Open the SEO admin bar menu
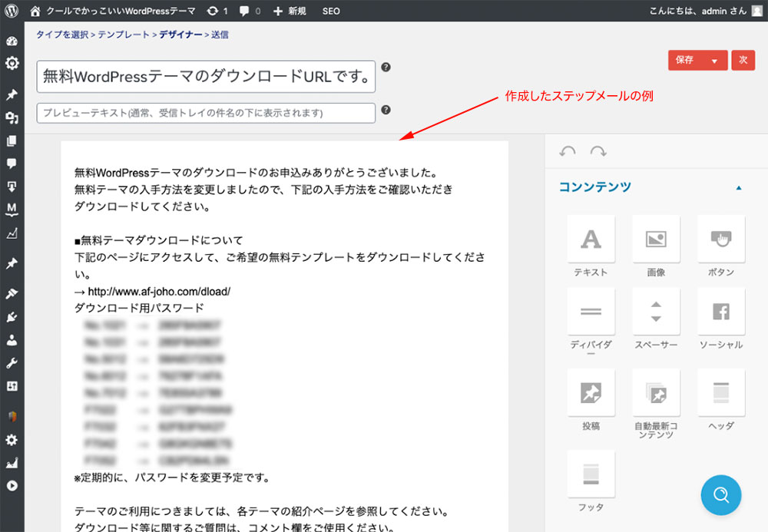768x532 pixels. (x=331, y=11)
